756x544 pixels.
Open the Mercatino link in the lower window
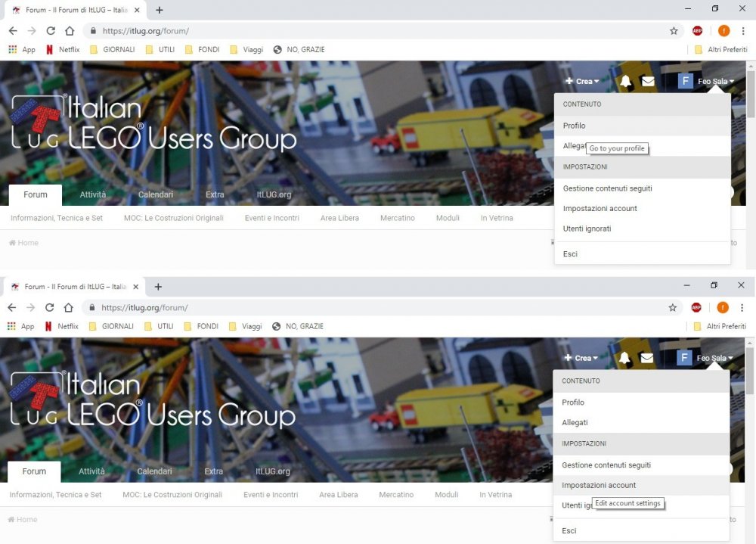click(396, 495)
